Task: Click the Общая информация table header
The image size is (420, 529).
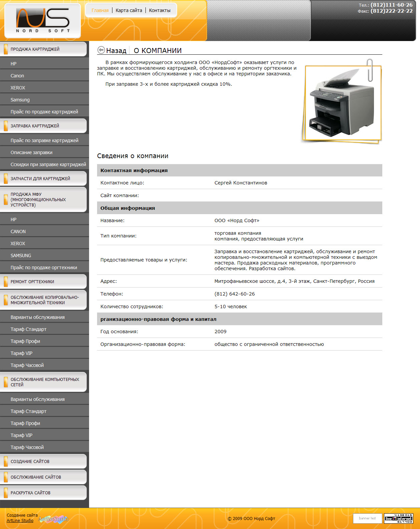Action: (240, 208)
